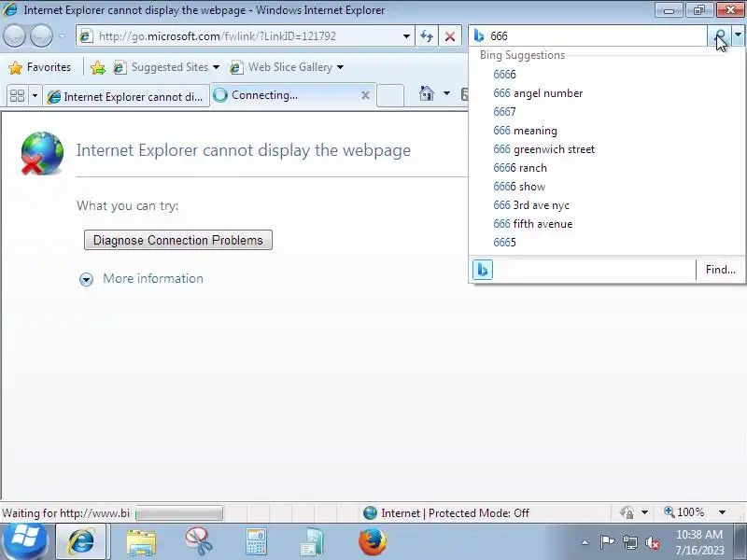Select suggestion '666 angel number'

pos(607,92)
